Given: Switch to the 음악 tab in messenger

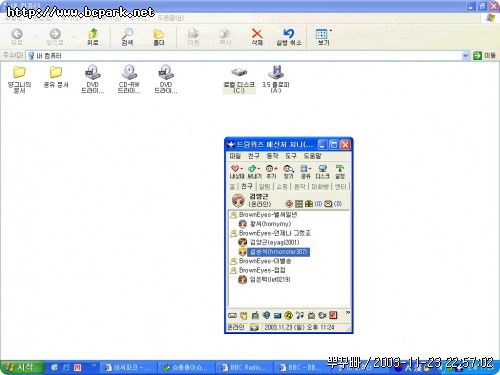Looking at the screenshot, I should (300, 187).
